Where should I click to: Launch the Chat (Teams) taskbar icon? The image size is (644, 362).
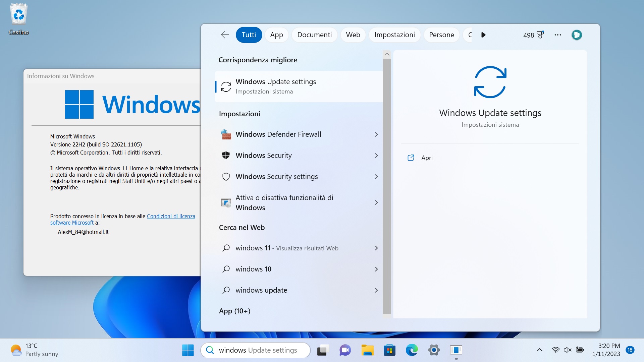345,350
